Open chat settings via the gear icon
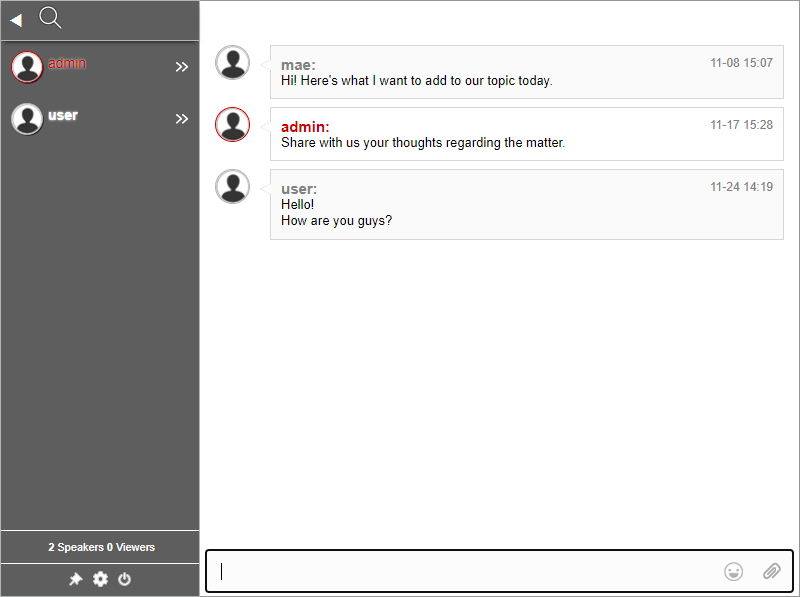The width and height of the screenshot is (800, 597). tap(100, 579)
